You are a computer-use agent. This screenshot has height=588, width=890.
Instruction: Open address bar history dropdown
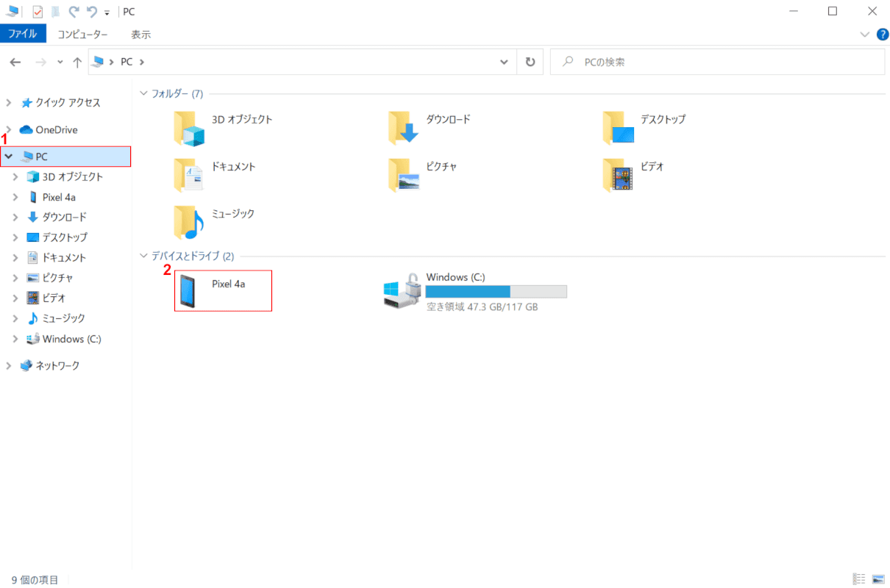[x=504, y=62]
